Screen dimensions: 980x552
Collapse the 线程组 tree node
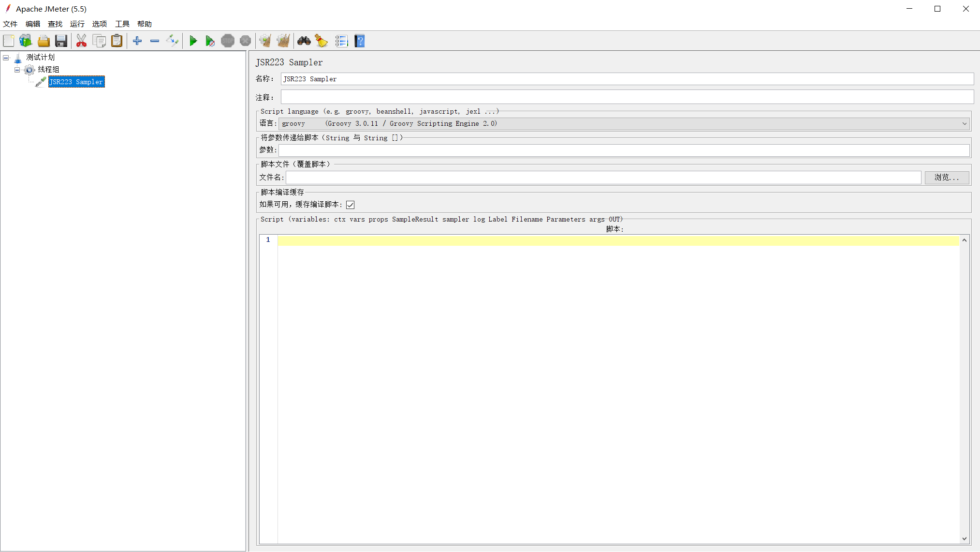pyautogui.click(x=17, y=70)
